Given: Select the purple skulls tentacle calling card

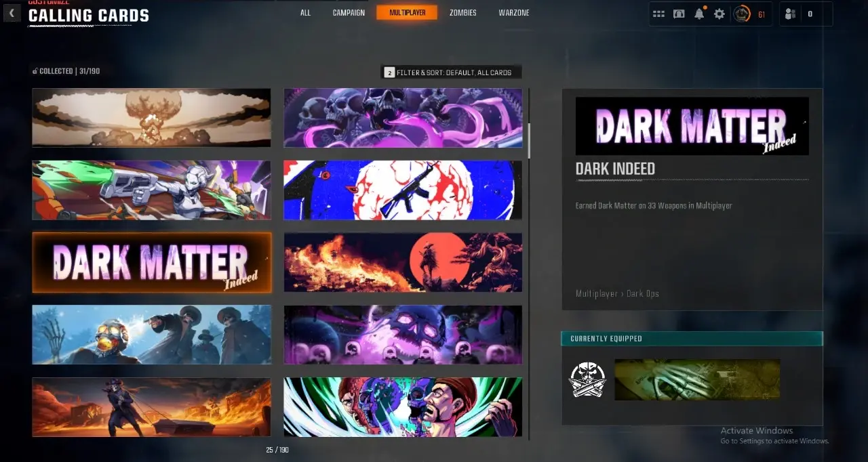Looking at the screenshot, I should [403, 118].
